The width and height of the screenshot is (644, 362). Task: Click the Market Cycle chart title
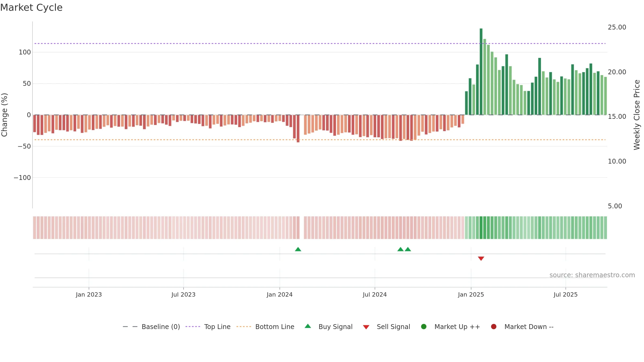click(31, 8)
